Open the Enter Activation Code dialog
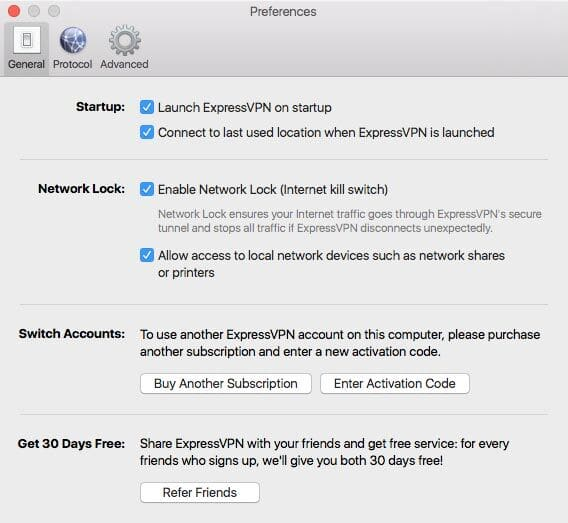568x523 pixels. coord(395,384)
